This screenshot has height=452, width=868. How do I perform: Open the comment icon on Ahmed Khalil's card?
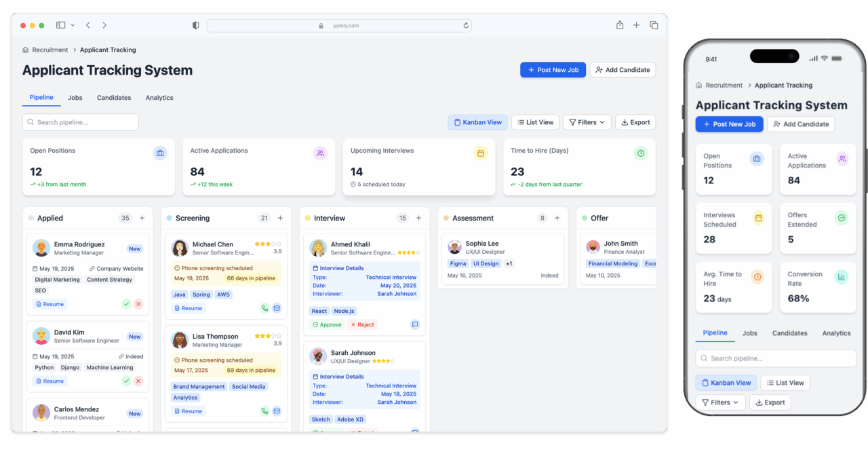(x=415, y=324)
